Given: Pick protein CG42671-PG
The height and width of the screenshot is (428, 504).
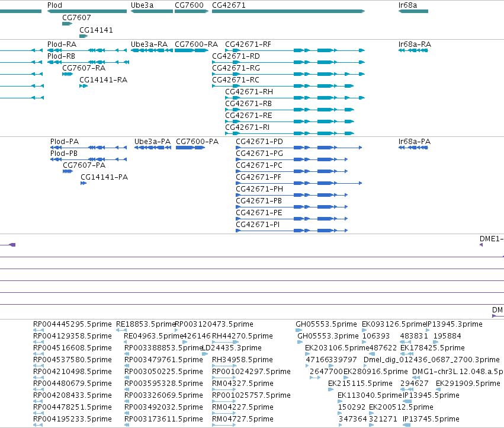Looking at the screenshot, I should 259,154.
